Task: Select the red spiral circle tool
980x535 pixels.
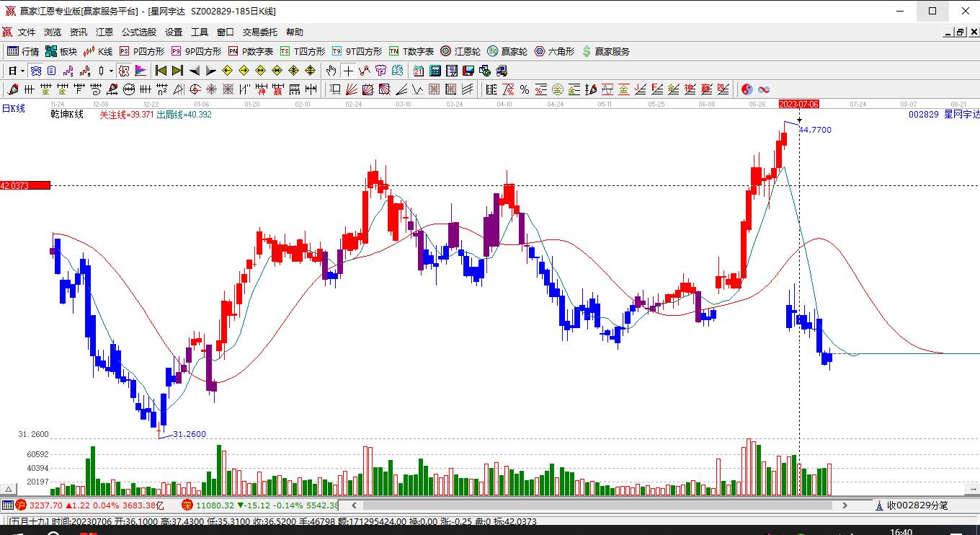Action: [195, 89]
